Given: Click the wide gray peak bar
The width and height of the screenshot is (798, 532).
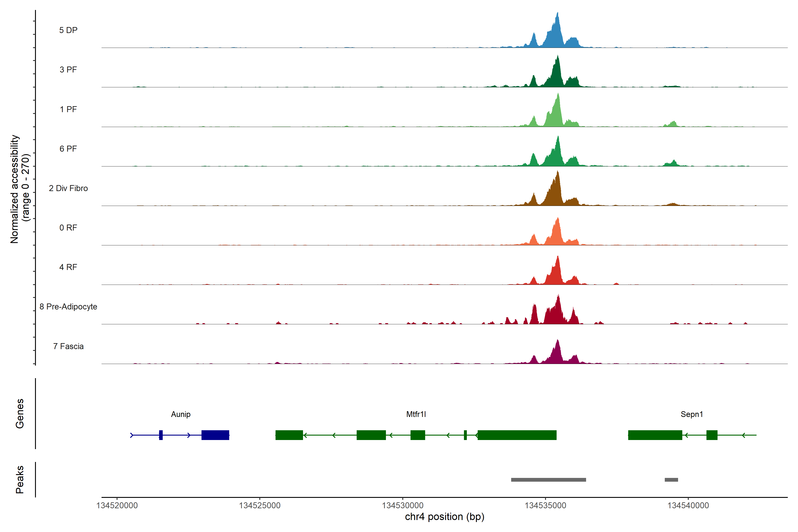Looking at the screenshot, I should coord(548,480).
